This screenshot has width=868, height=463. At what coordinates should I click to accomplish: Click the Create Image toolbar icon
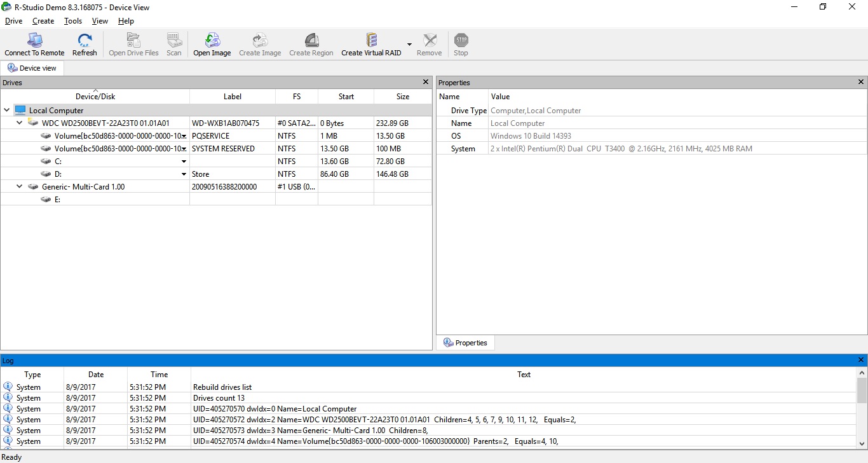260,40
